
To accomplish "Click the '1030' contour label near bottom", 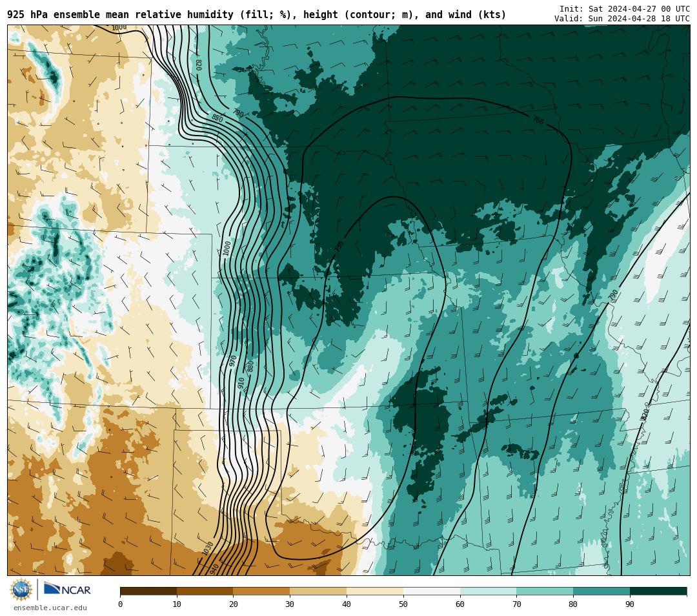I will [208, 548].
